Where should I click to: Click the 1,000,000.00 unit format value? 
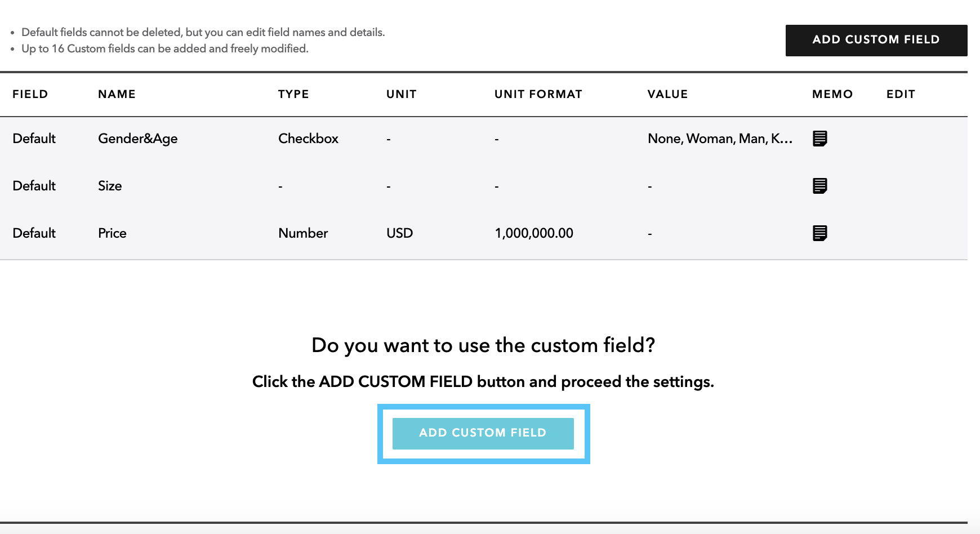pyautogui.click(x=534, y=233)
